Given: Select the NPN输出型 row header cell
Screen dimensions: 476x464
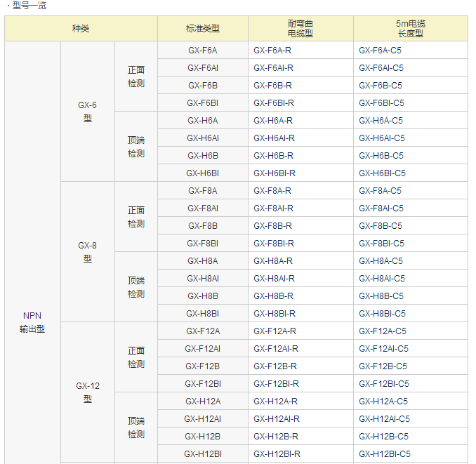Looking at the screenshot, I should pyautogui.click(x=32, y=322).
